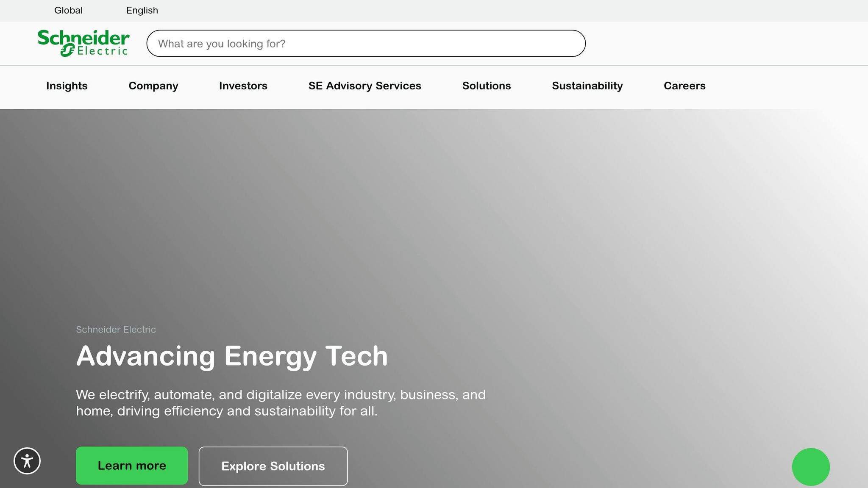Open the Careers menu
The width and height of the screenshot is (868, 488).
[684, 86]
